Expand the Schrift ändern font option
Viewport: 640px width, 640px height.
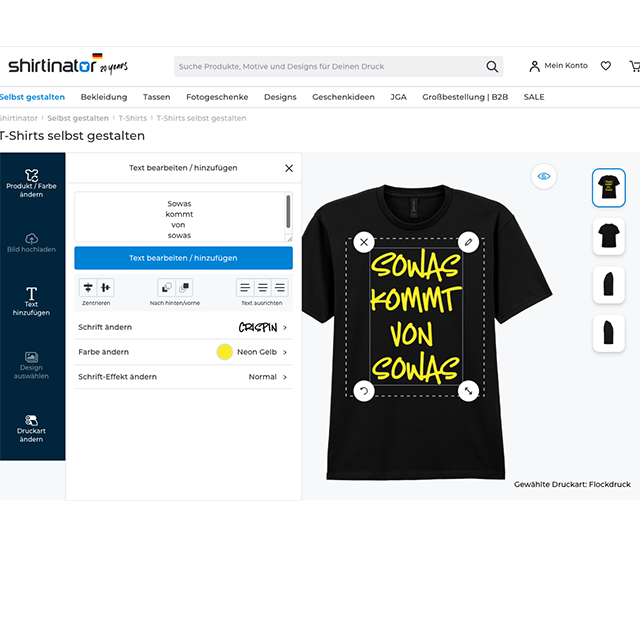(x=183, y=327)
